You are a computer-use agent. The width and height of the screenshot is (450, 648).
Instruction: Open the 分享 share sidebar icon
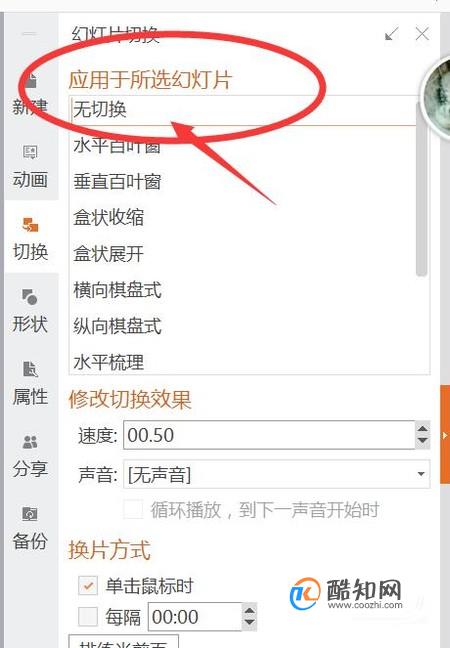[30, 456]
